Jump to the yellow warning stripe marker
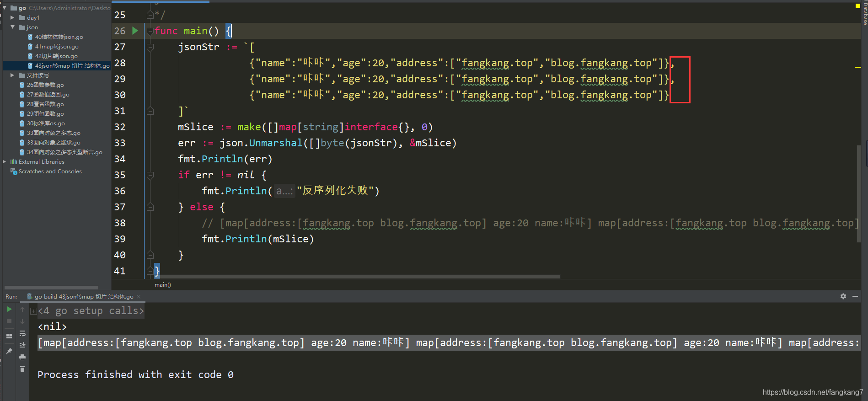Screen dimensions: 868x401 (858, 67)
